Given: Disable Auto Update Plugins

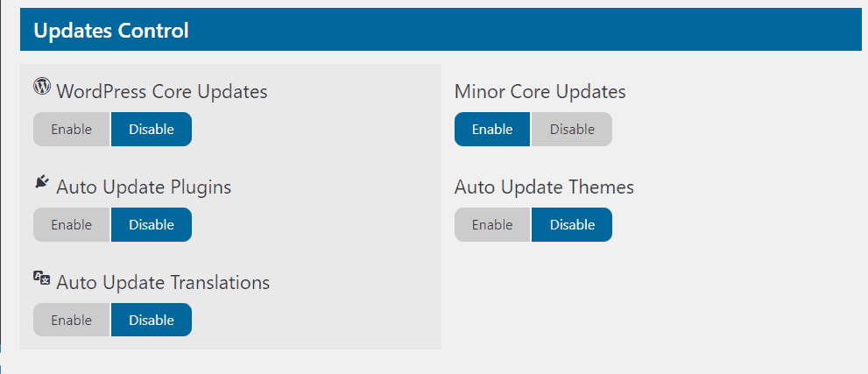Looking at the screenshot, I should pos(152,225).
